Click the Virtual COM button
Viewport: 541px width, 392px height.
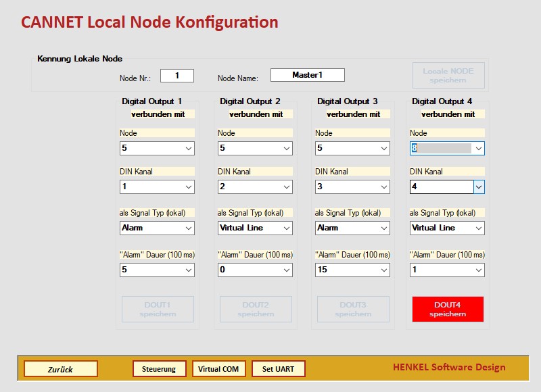click(x=218, y=368)
